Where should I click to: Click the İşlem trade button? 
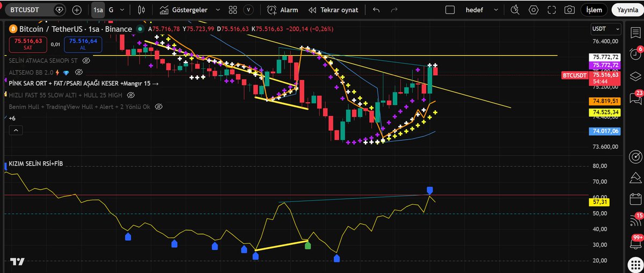(x=594, y=10)
